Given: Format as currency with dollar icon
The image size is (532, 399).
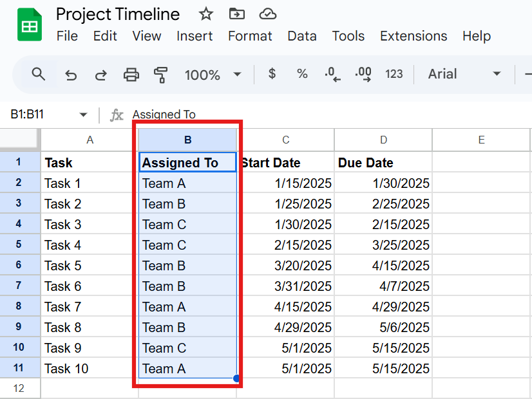Looking at the screenshot, I should (272, 75).
